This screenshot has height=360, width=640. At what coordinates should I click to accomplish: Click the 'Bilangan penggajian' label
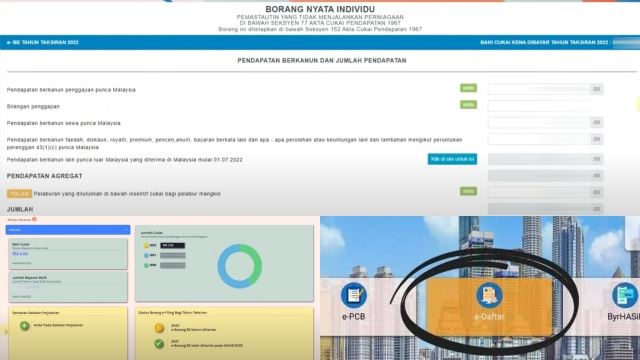pos(33,106)
